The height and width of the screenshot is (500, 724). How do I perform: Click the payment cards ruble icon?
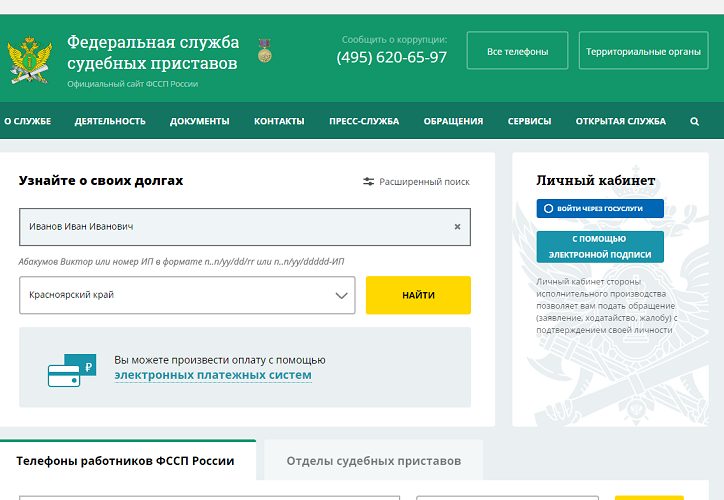click(72, 370)
